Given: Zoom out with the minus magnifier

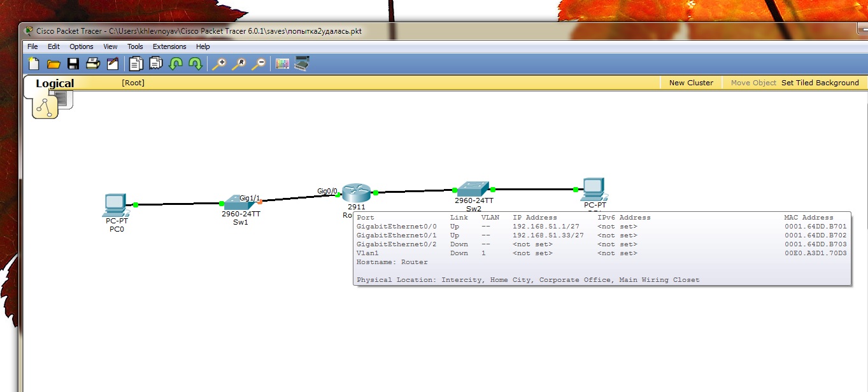Looking at the screenshot, I should pos(259,64).
